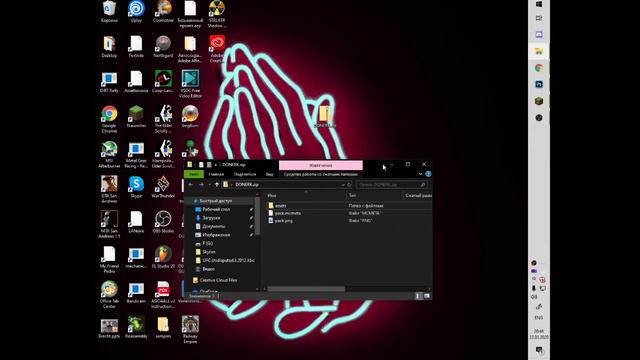640x360 pixels.
Task: Open Documents in Quick access
Action: pos(214,227)
